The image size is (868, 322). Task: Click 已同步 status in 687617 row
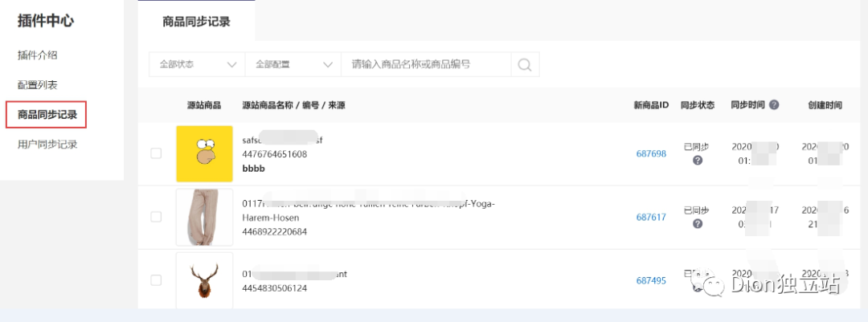pyautogui.click(x=696, y=210)
